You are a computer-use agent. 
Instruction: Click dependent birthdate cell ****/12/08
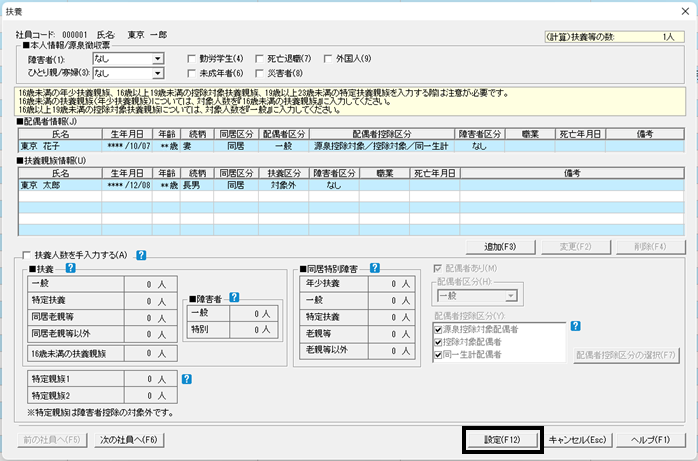click(x=127, y=185)
